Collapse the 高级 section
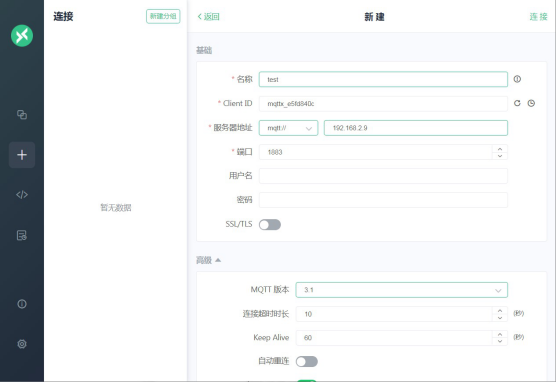This screenshot has width=556, height=382. point(208,260)
